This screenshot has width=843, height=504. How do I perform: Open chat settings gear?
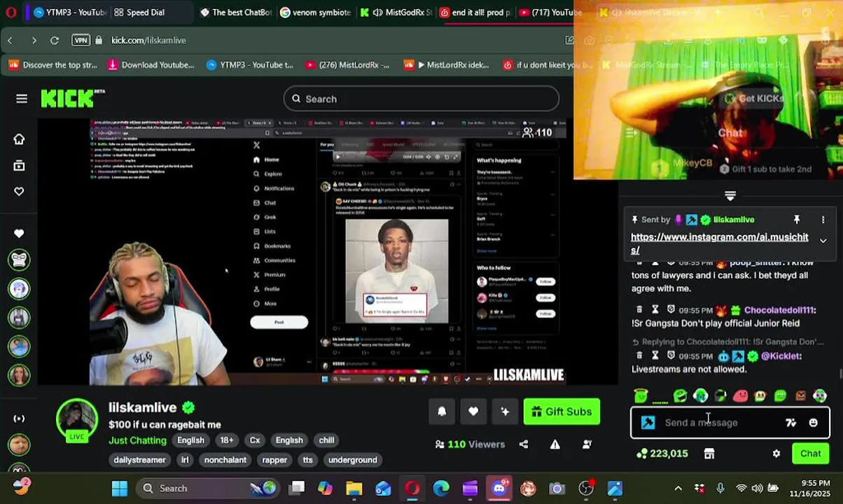(776, 454)
